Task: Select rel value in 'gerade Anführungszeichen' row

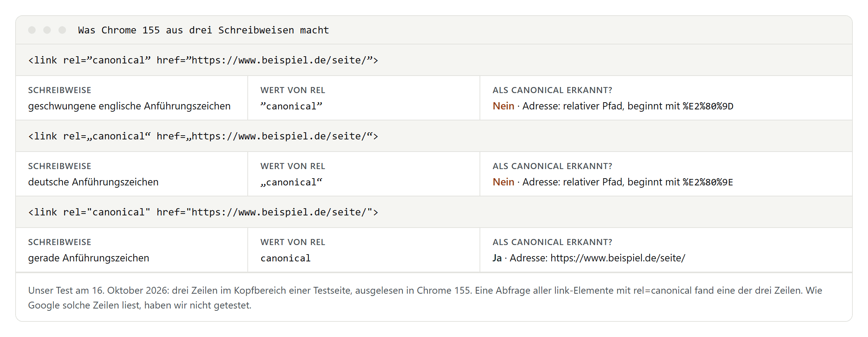Action: click(x=286, y=258)
